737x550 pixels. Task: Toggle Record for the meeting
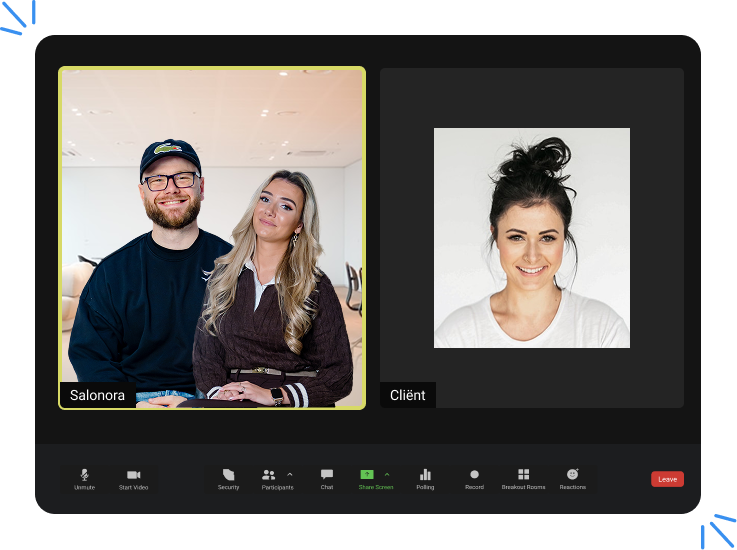coord(474,475)
